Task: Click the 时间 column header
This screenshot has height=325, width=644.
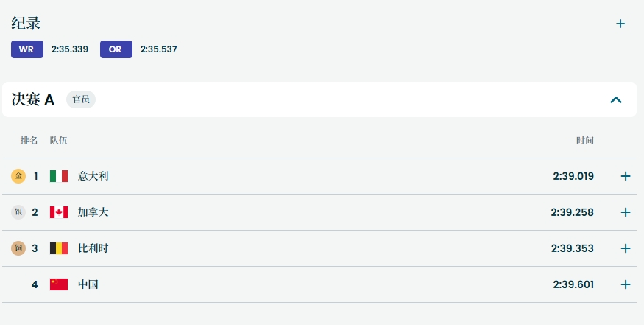Action: 584,140
